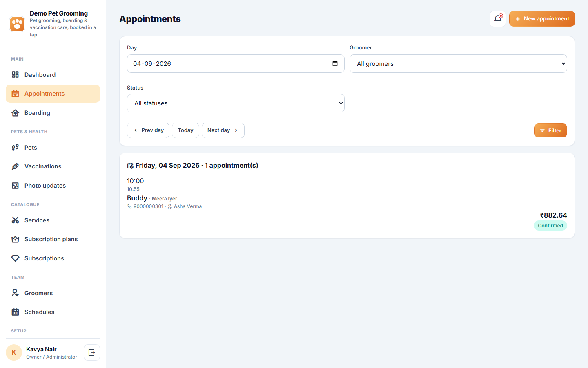Image resolution: width=588 pixels, height=368 pixels.
Task: Open Subscriptions in sidebar
Action: (53, 258)
